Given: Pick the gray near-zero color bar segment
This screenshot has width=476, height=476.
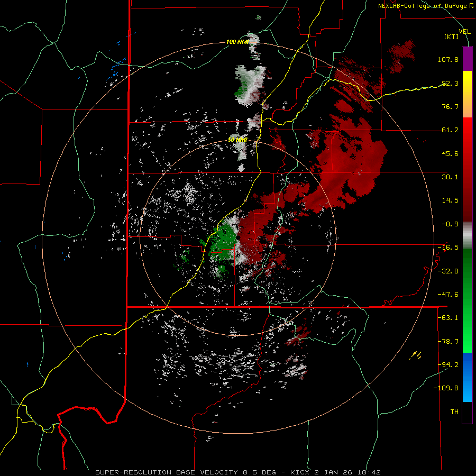Looking at the screenshot, I should point(467,235).
